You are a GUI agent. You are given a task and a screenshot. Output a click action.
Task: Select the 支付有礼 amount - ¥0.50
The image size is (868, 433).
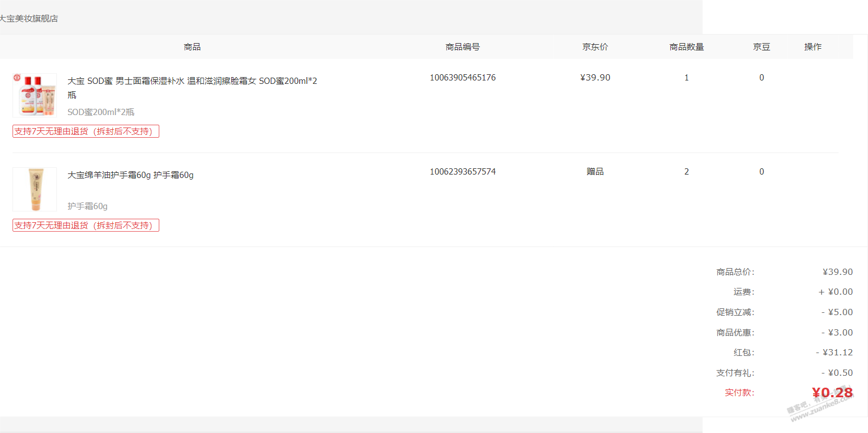[837, 373]
